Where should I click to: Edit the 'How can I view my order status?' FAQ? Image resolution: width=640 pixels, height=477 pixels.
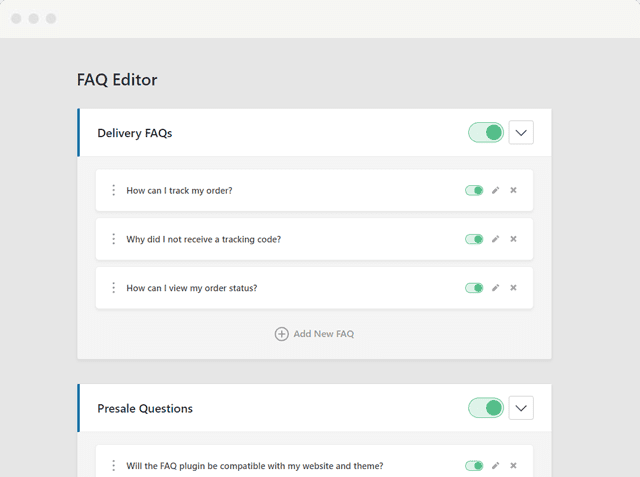[495, 288]
